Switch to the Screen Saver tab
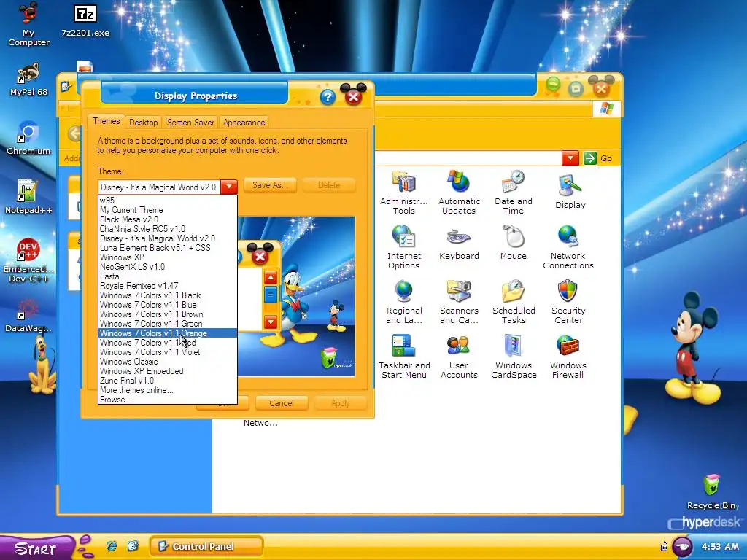Image resolution: width=747 pixels, height=560 pixels. click(190, 122)
